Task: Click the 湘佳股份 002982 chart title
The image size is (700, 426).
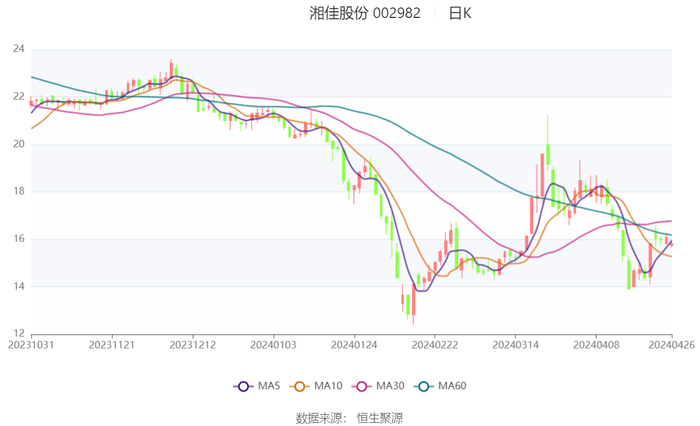Action: point(365,14)
